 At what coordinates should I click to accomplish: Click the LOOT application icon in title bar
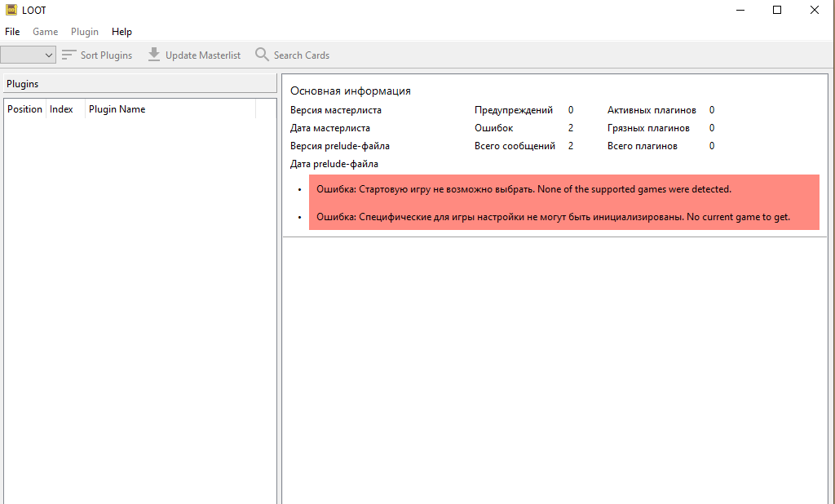click(11, 10)
